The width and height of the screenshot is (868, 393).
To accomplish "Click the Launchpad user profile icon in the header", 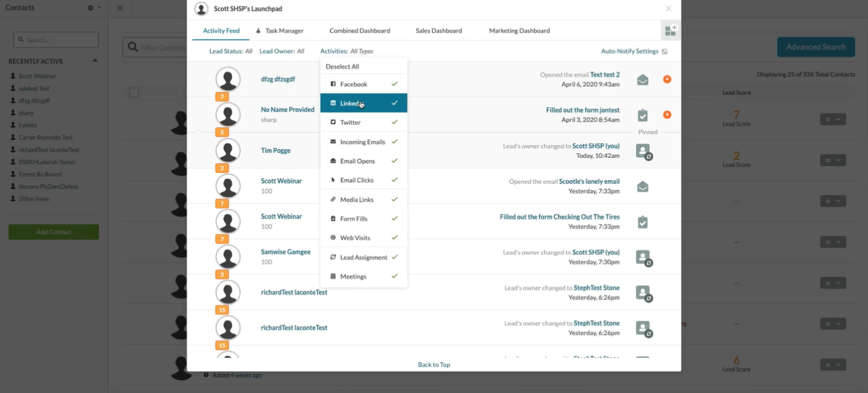I will pos(201,9).
